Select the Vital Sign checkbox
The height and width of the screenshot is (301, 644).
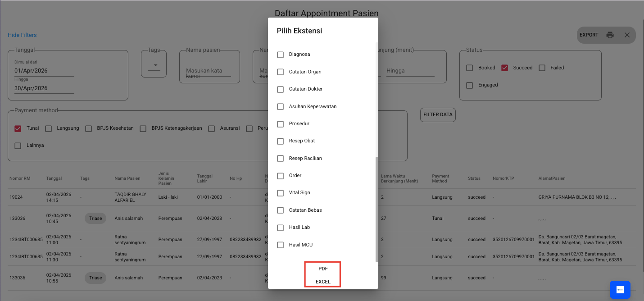tap(280, 193)
